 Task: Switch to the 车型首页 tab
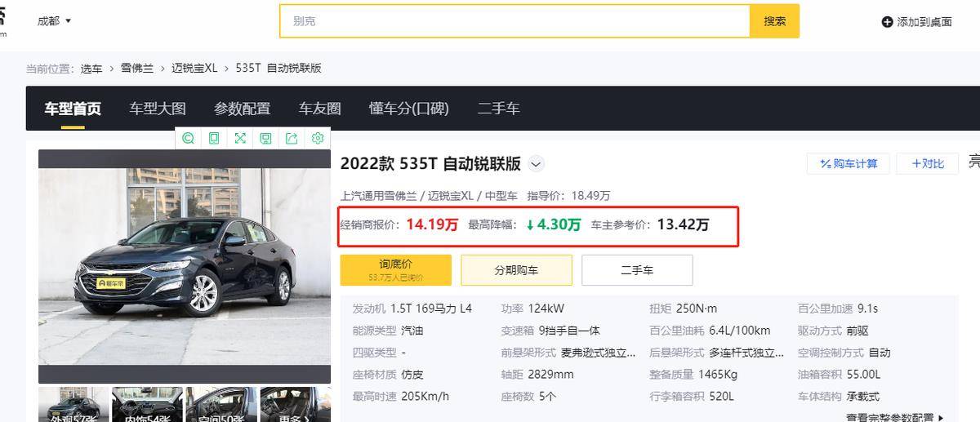(x=73, y=109)
